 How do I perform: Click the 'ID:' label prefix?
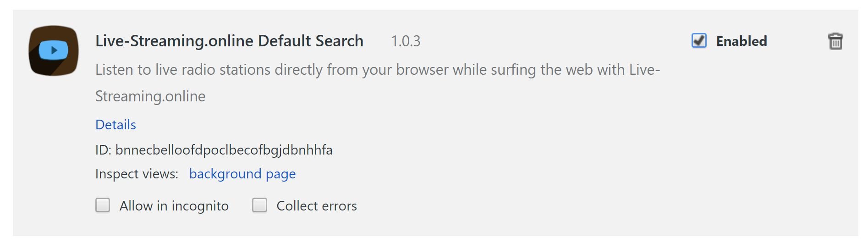click(103, 150)
